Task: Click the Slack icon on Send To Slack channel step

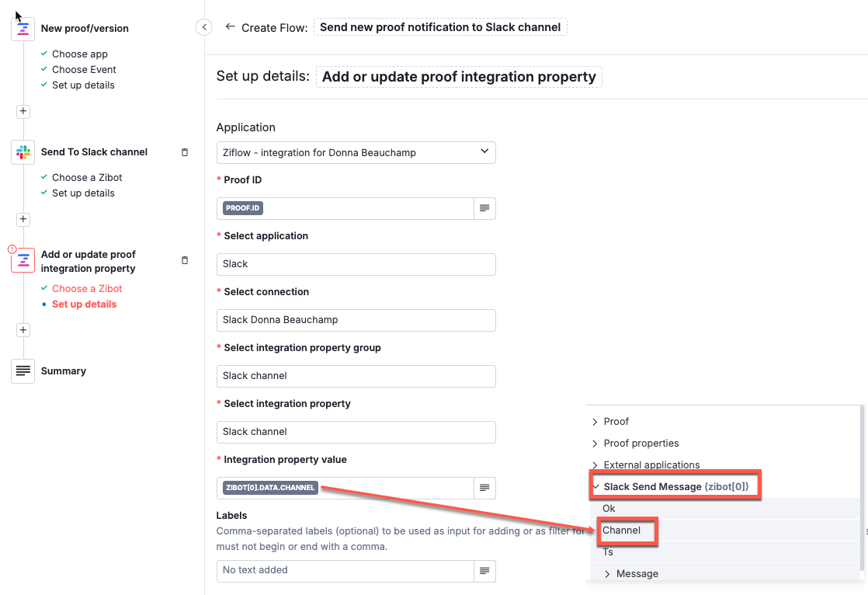Action: (x=23, y=151)
